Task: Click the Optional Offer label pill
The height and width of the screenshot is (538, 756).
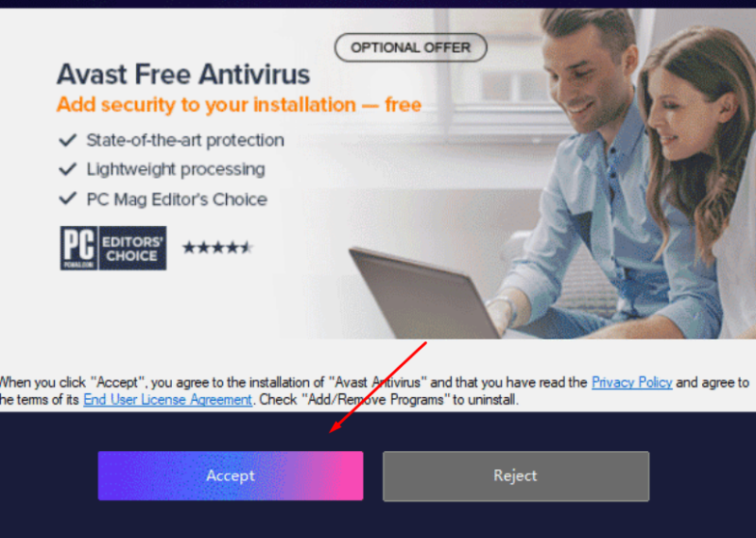Action: (x=411, y=47)
